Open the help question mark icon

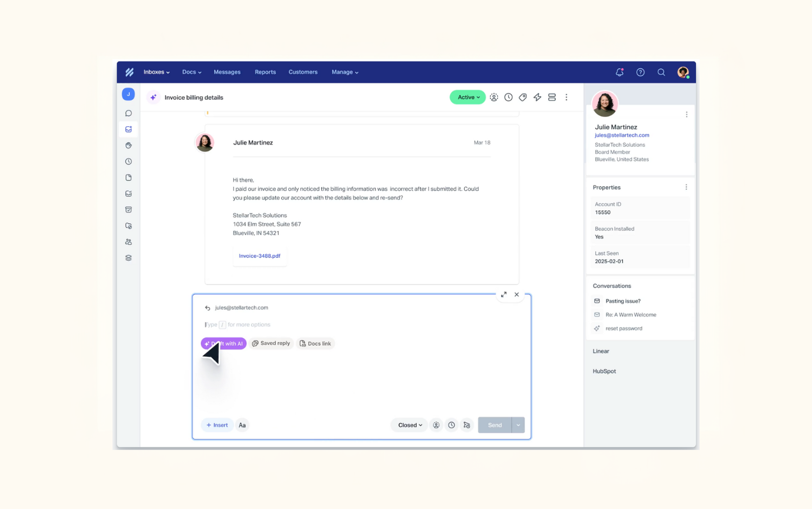(x=640, y=72)
